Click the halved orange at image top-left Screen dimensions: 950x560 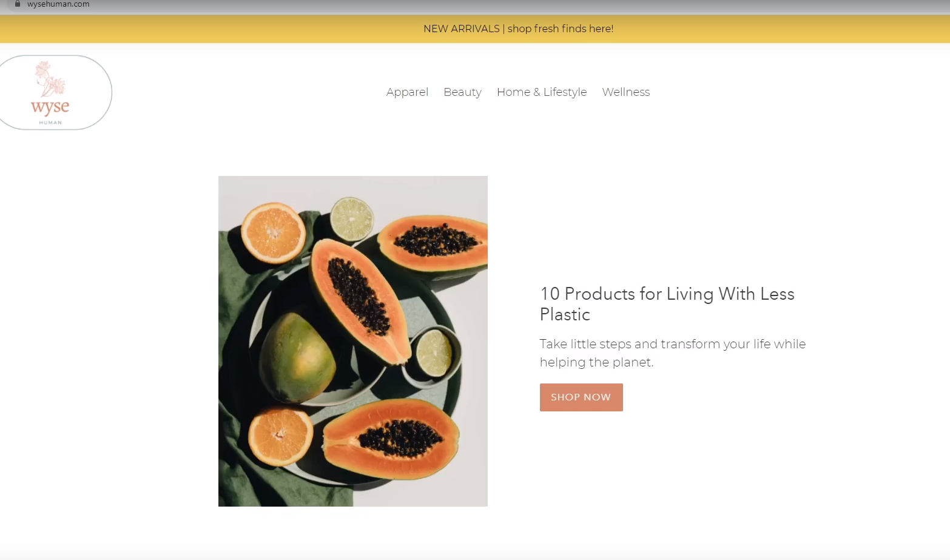(274, 233)
